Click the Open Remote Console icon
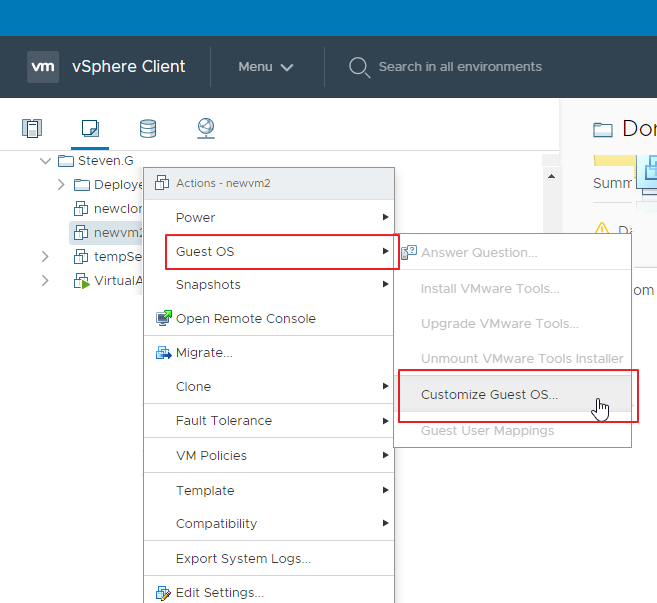 point(164,319)
